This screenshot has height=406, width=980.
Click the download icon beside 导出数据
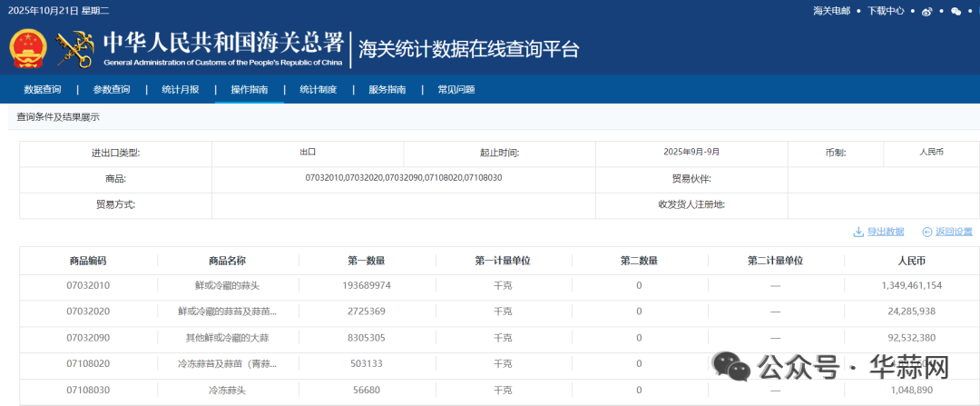[x=858, y=232]
